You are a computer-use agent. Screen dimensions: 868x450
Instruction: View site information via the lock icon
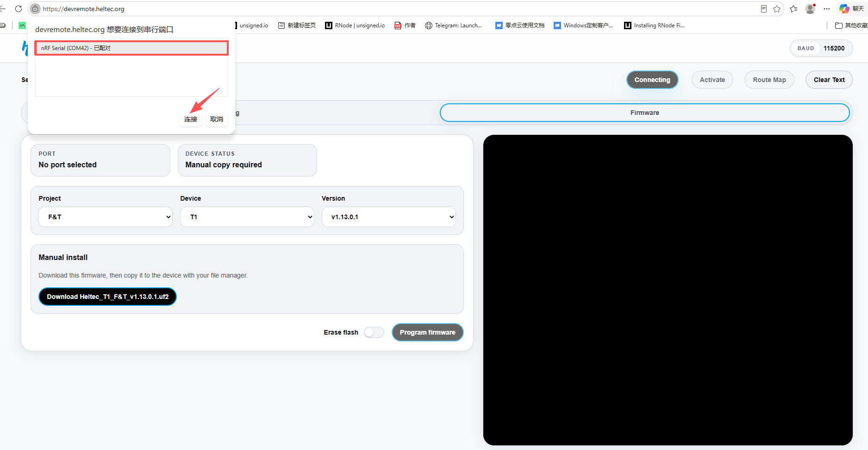[x=35, y=9]
